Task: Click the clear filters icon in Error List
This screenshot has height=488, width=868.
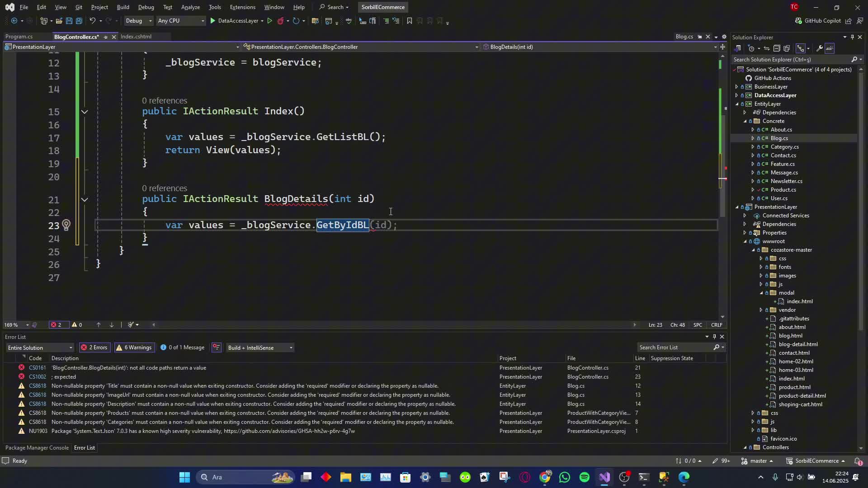Action: point(217,347)
